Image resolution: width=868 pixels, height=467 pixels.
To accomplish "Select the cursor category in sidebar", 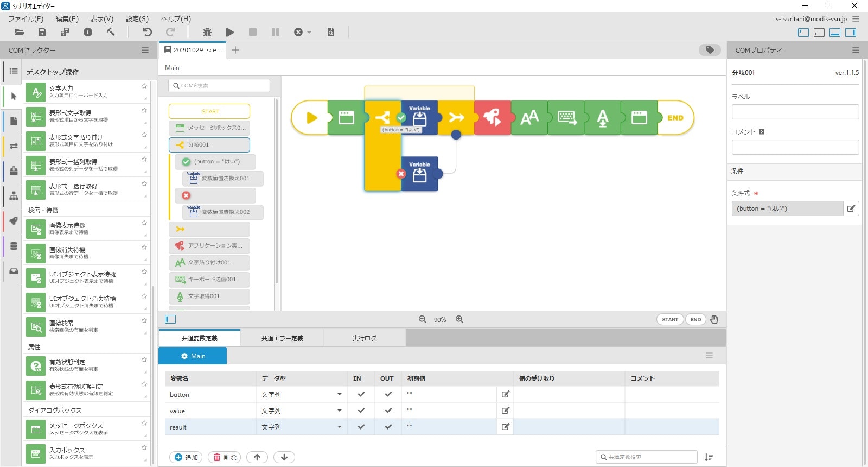I will pos(14,96).
